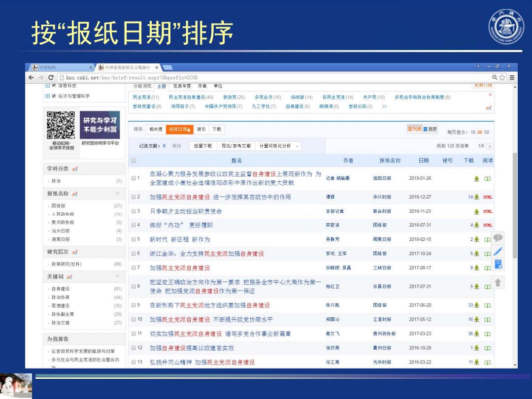Screen dimensions: 532x399
Task: Click the floating chat bubble icon
Action: [498, 238]
